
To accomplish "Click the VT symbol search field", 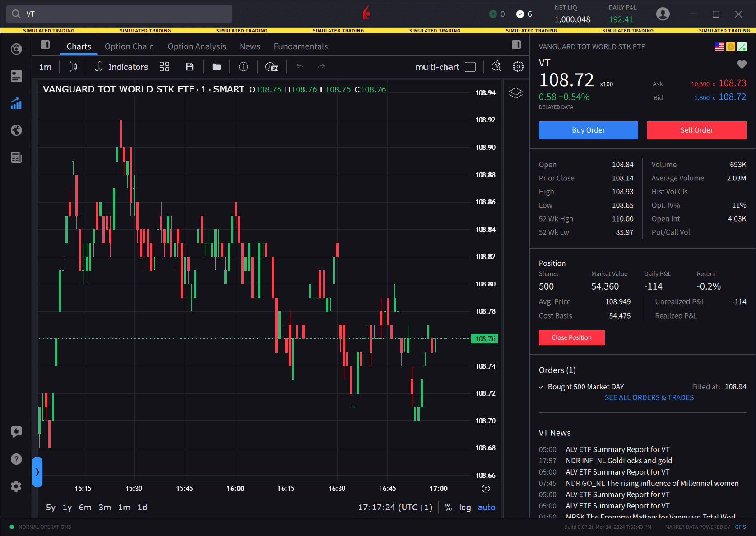I will [x=119, y=14].
